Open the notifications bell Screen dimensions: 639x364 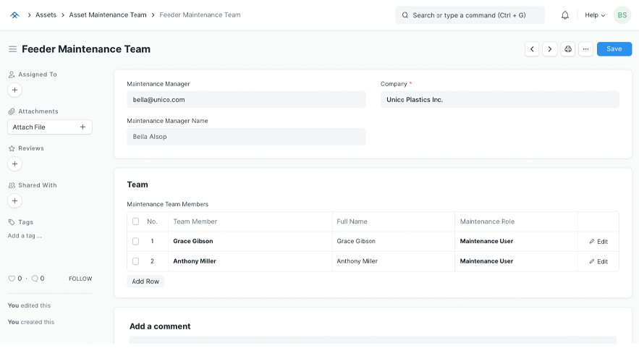point(565,15)
